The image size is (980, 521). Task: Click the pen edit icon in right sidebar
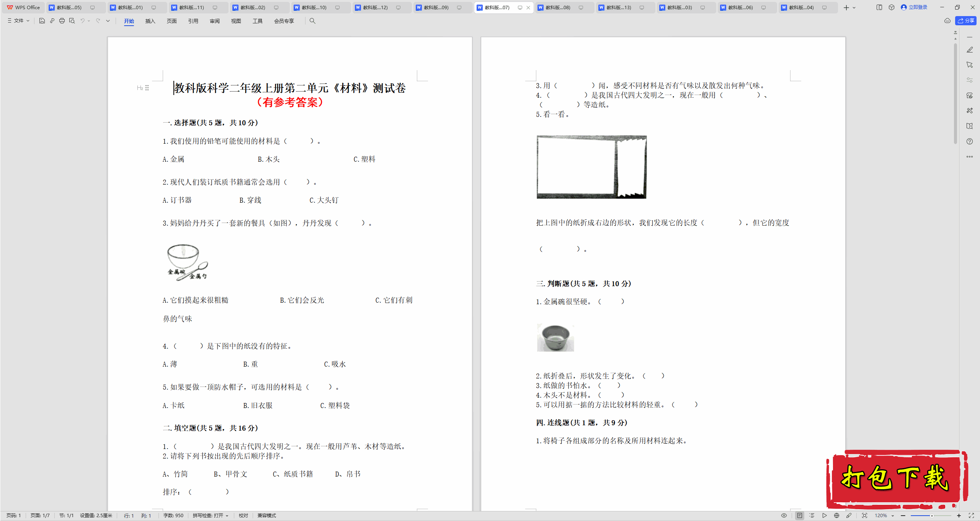point(970,50)
